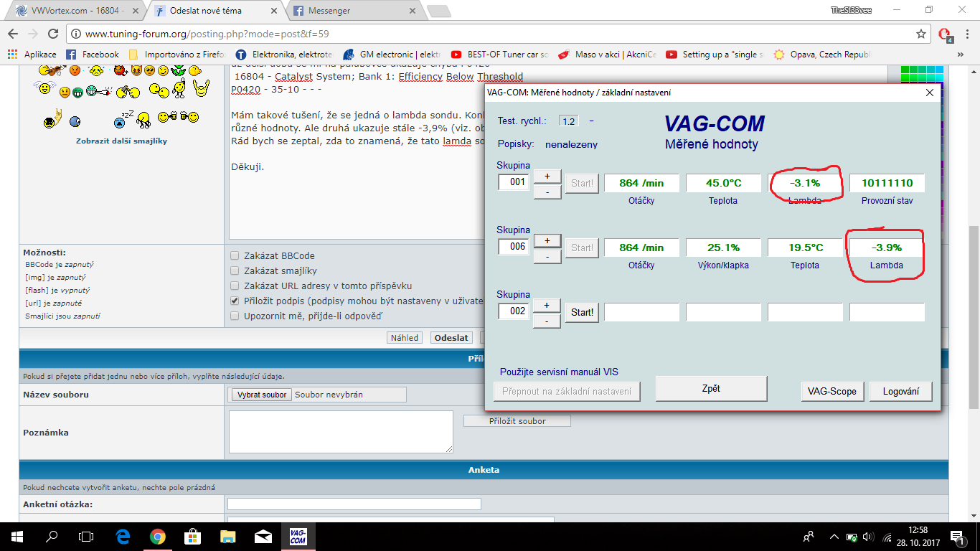Click the red Opera extension icon
Screen dimensions: 980x551
[945, 34]
